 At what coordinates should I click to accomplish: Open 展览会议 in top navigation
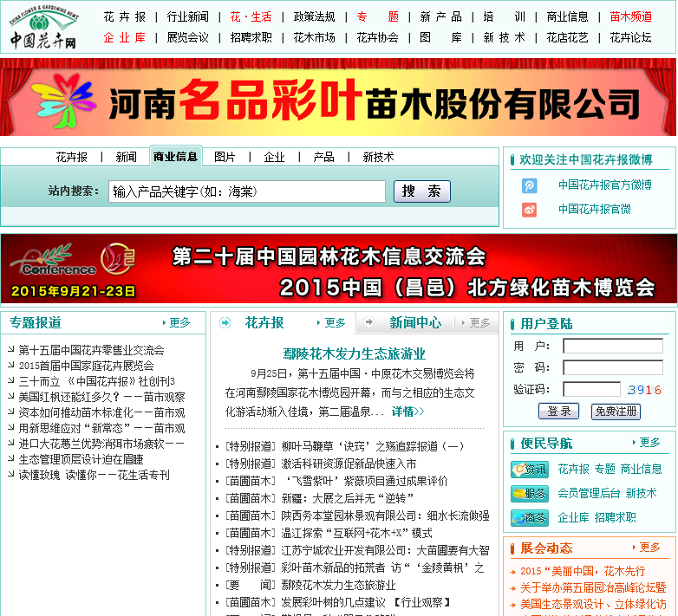click(187, 37)
